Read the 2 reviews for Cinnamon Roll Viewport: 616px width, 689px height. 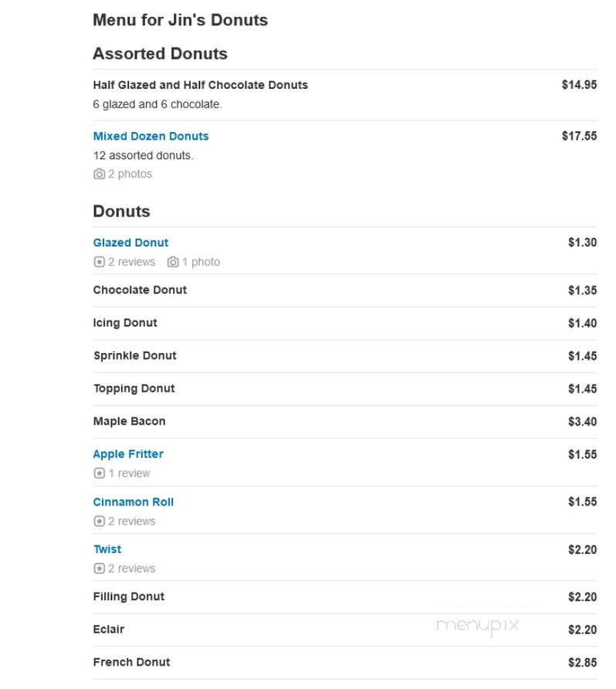(x=132, y=521)
